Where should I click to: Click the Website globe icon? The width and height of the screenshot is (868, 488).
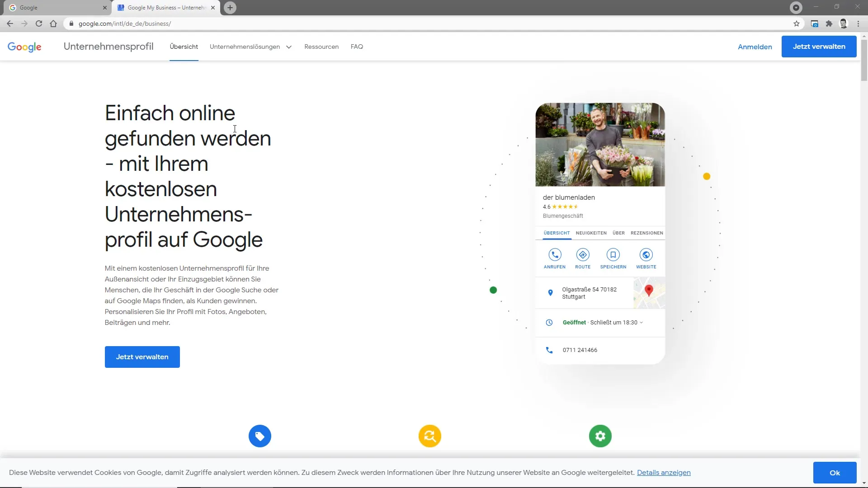tap(646, 255)
